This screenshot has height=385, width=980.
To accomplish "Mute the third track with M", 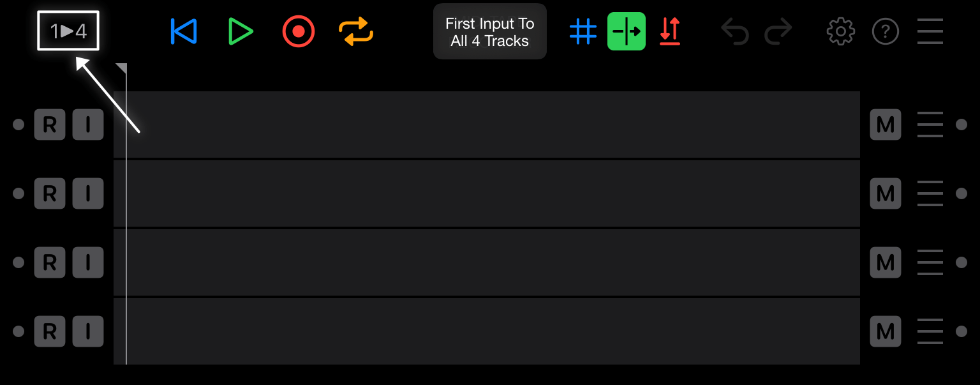I will pos(886,262).
